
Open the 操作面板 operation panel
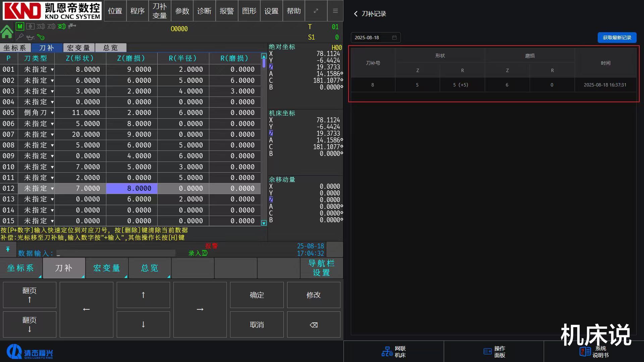point(494,352)
